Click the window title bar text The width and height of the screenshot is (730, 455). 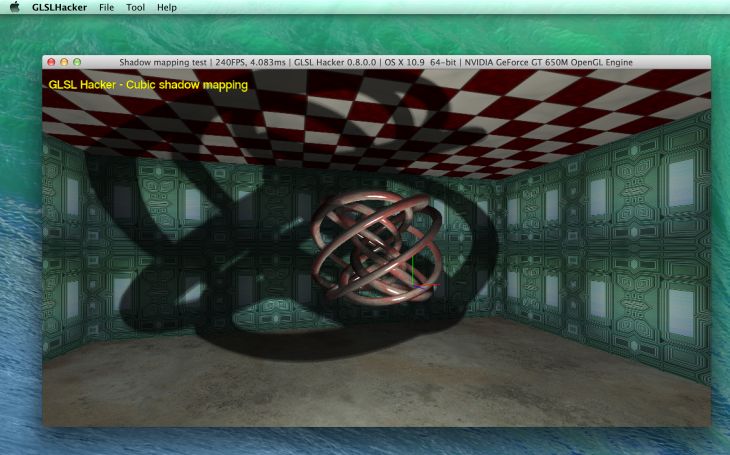[376, 62]
